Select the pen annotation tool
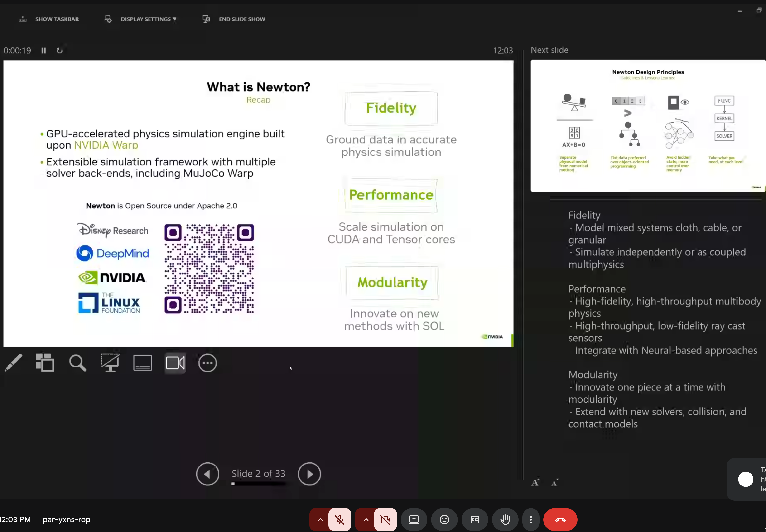The width and height of the screenshot is (766, 532). click(x=14, y=363)
